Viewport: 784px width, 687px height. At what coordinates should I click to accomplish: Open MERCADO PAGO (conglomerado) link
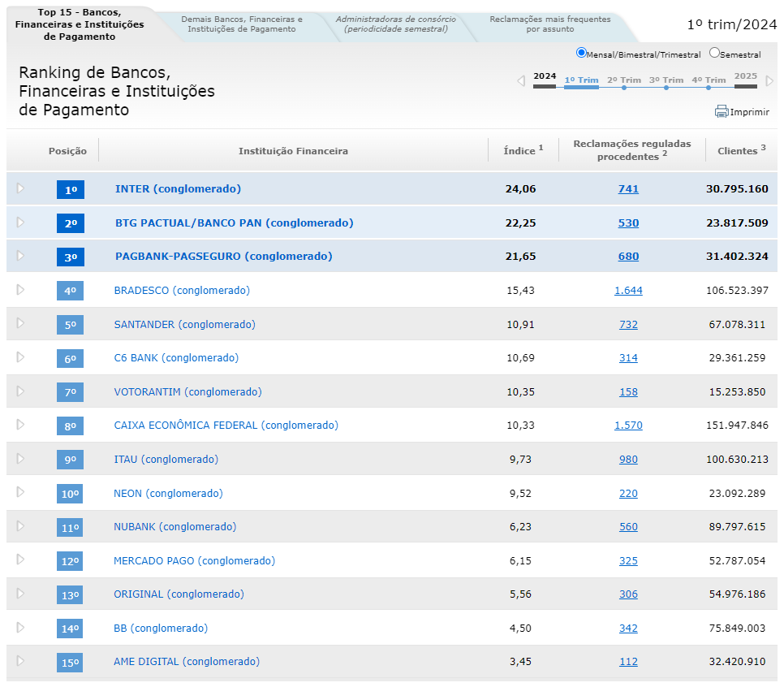point(195,560)
